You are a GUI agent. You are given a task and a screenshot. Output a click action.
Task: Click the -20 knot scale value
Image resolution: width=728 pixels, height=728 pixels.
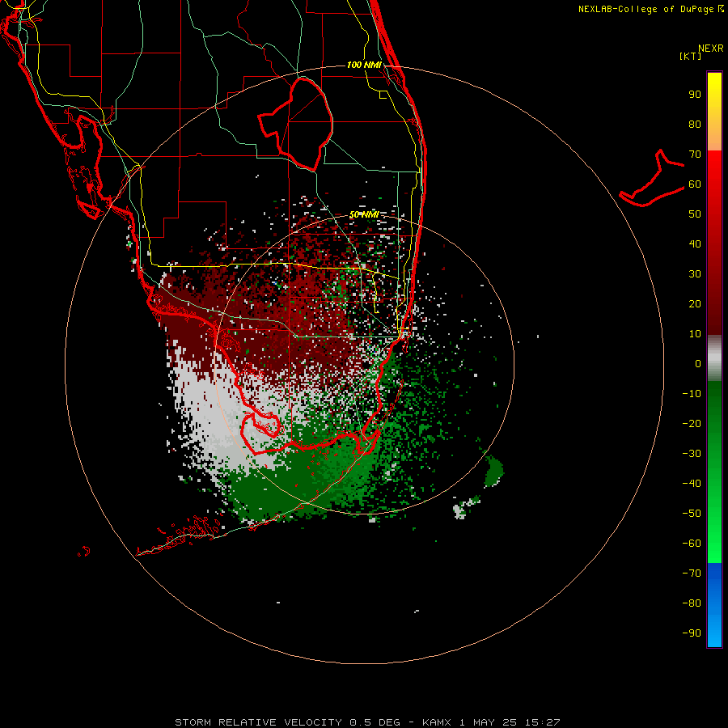tap(692, 424)
